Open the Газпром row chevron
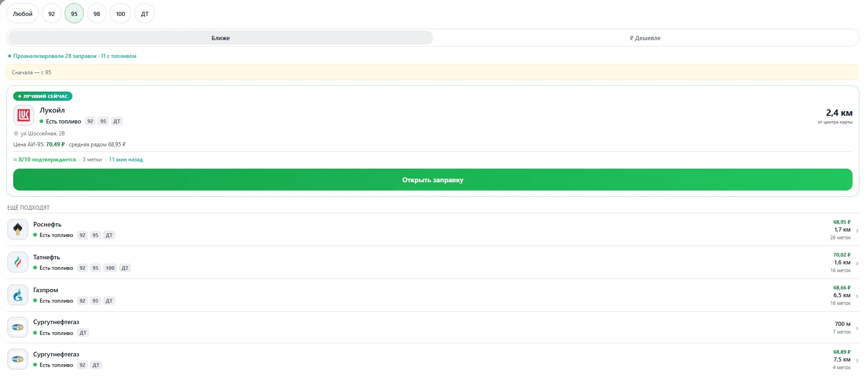The image size is (868, 376). click(857, 296)
